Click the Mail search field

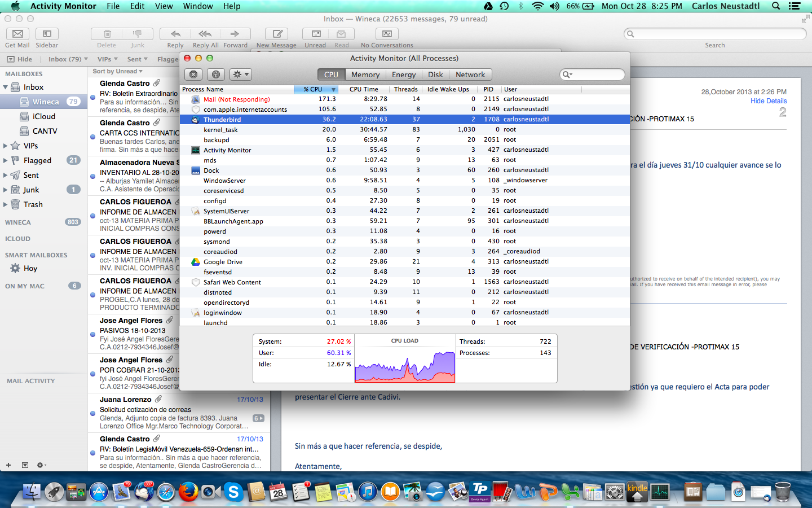pyautogui.click(x=715, y=34)
